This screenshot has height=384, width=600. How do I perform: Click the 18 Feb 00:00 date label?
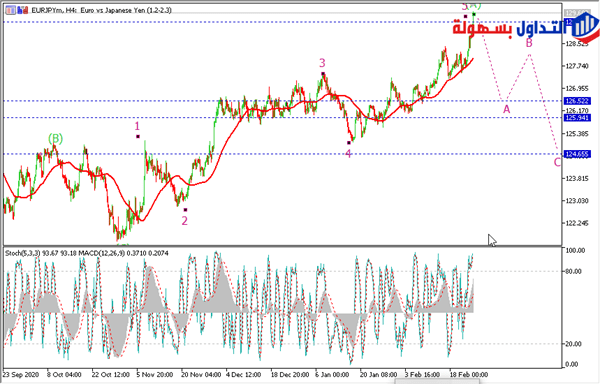(x=468, y=374)
